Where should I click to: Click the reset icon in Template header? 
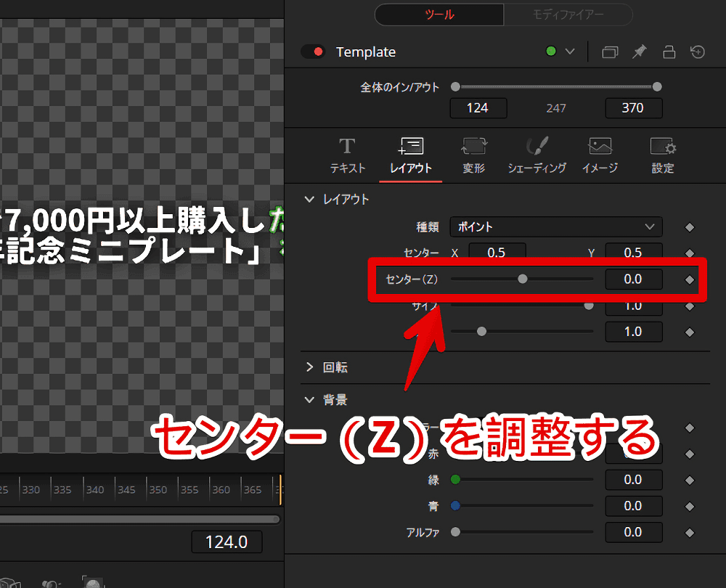click(697, 52)
